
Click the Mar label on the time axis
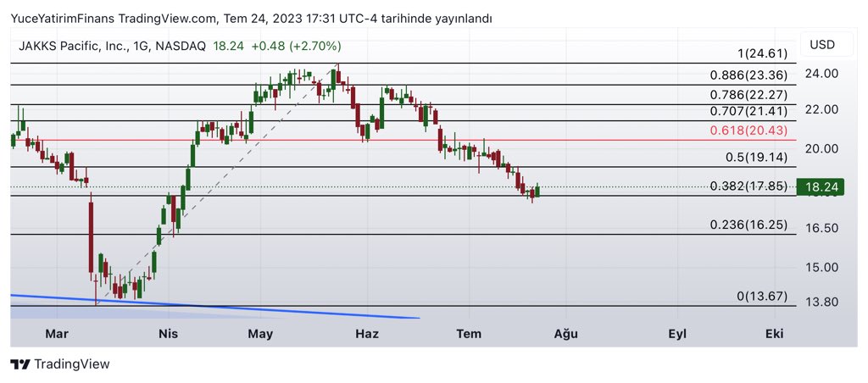coord(57,334)
